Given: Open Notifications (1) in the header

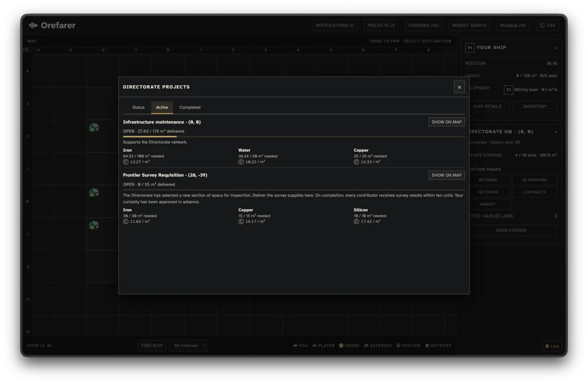Looking at the screenshot, I should (335, 25).
